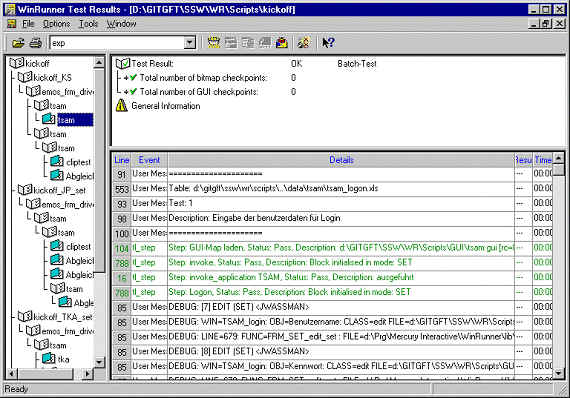Click the first greyed-out icon after the filter icon
This screenshot has width=570, height=398.
click(x=231, y=43)
